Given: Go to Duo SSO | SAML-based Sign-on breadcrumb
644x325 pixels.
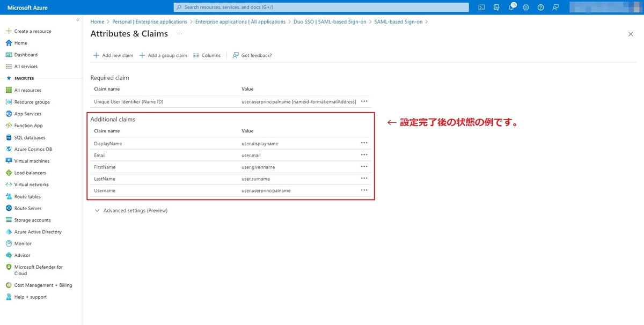Looking at the screenshot, I should point(330,22).
